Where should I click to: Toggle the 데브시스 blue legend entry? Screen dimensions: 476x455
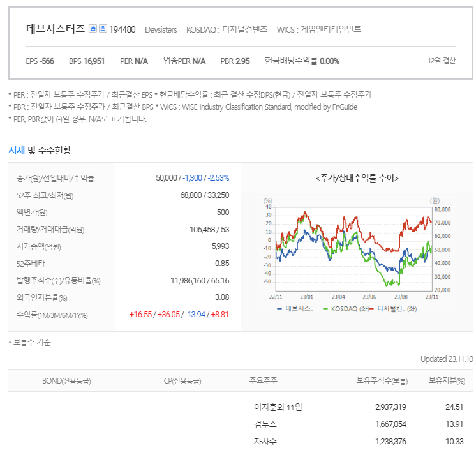[295, 309]
